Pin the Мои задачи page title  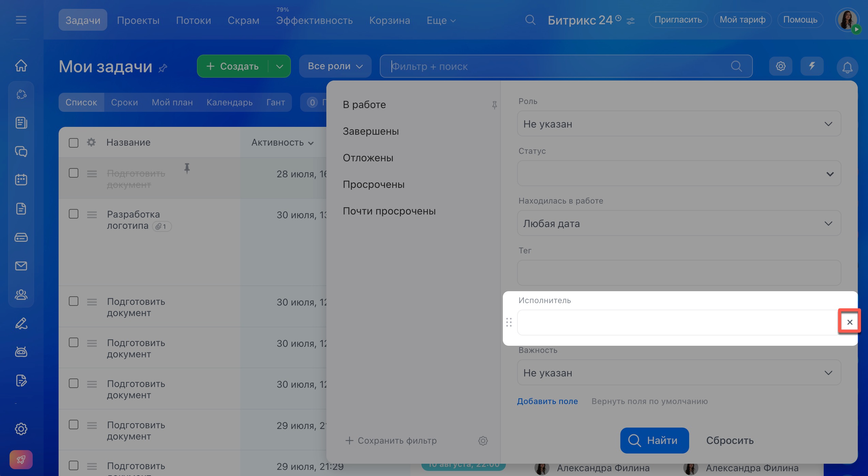point(163,68)
